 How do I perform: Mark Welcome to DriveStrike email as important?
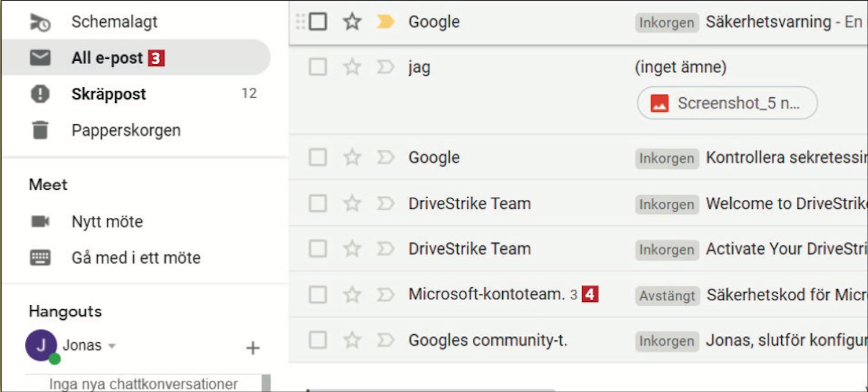click(x=385, y=204)
